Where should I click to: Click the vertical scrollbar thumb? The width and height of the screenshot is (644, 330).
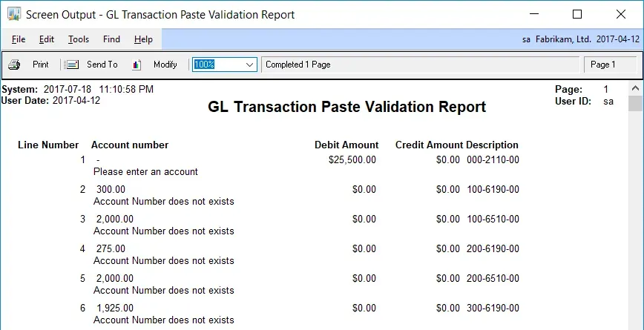635,103
